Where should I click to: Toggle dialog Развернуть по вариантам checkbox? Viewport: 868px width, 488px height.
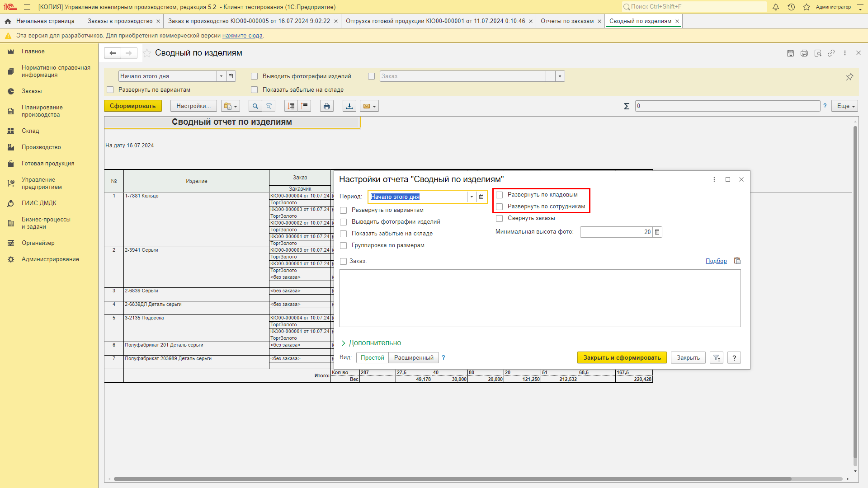tap(344, 210)
